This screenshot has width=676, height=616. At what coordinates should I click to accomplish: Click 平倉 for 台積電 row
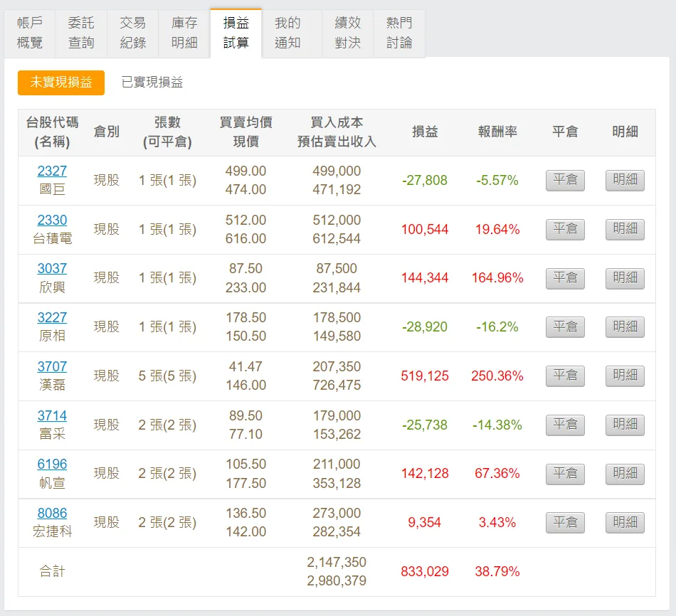[565, 229]
